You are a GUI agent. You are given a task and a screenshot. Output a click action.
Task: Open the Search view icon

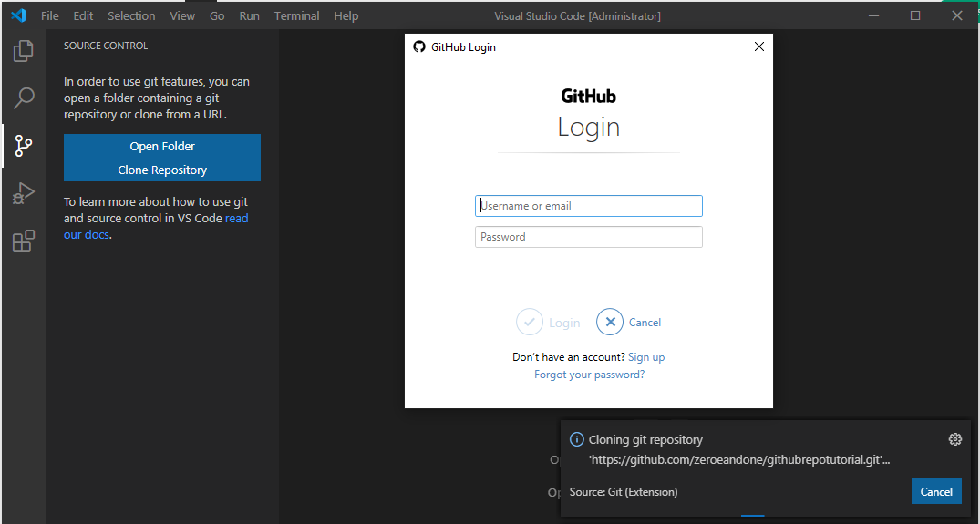coord(23,98)
